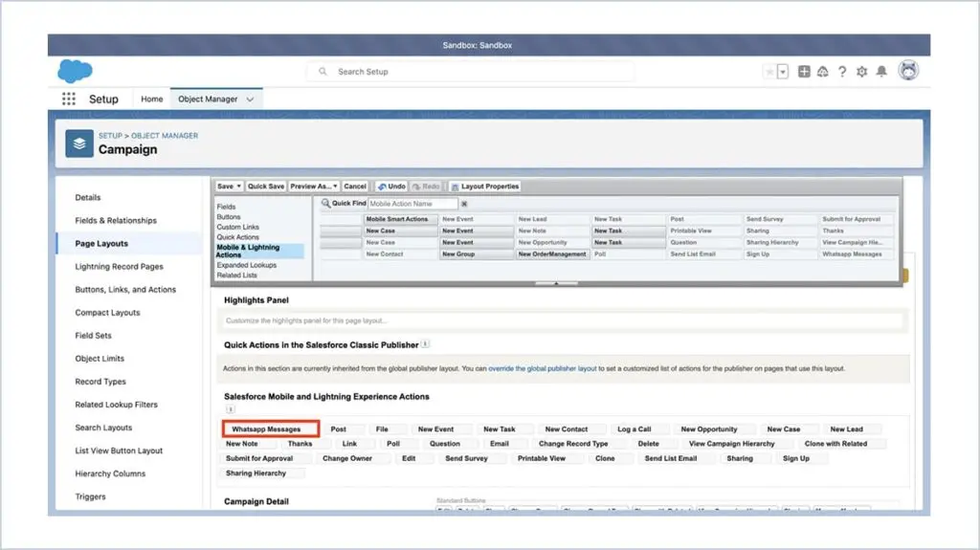Open List View Button Layout sidebar item
Image resolution: width=980 pixels, height=550 pixels.
119,451
